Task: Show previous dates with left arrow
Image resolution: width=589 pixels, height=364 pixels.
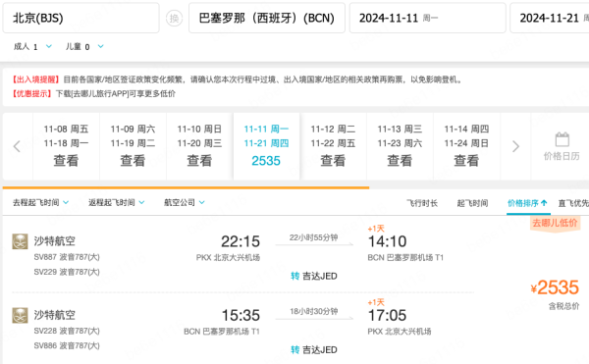Action: 17,146
